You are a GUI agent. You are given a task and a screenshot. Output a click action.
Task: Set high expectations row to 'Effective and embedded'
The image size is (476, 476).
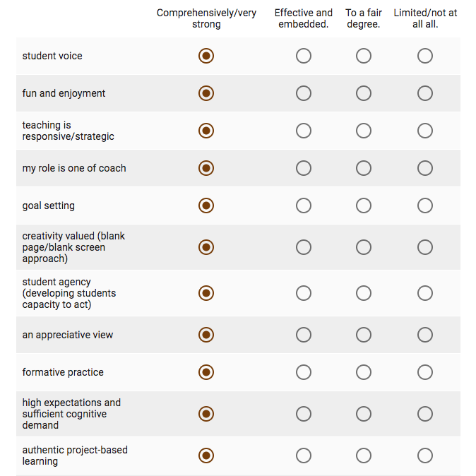pos(304,414)
